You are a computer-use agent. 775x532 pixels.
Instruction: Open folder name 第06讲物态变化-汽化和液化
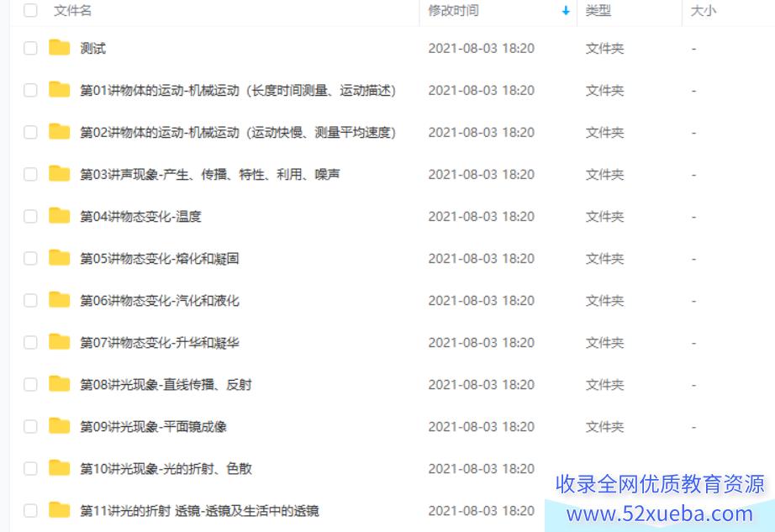click(x=160, y=300)
